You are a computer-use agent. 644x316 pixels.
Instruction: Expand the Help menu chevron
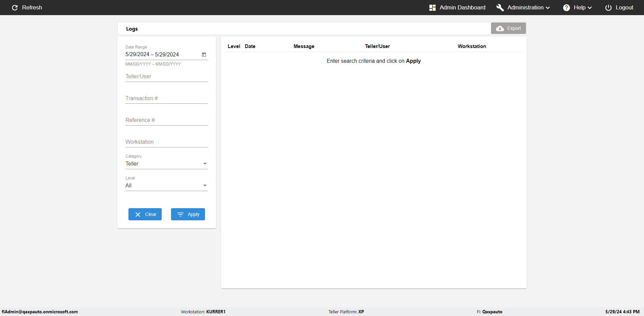(x=590, y=8)
